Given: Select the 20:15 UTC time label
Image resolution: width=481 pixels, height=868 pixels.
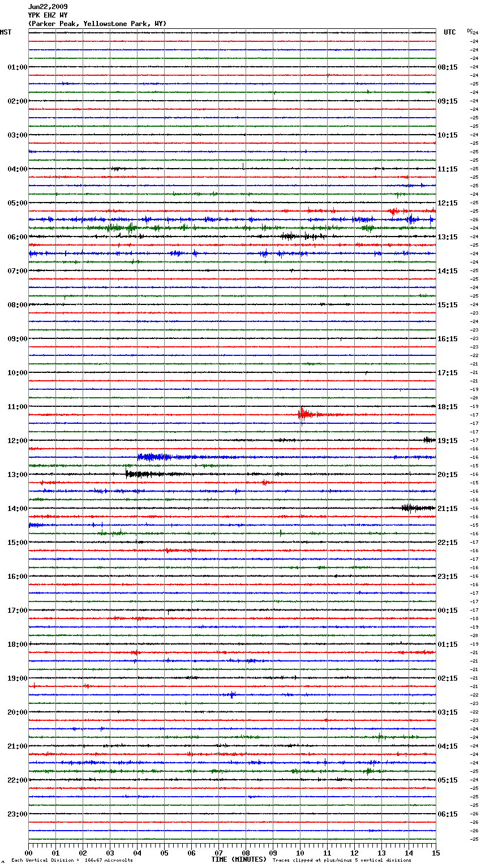Looking at the screenshot, I should click(x=448, y=475).
